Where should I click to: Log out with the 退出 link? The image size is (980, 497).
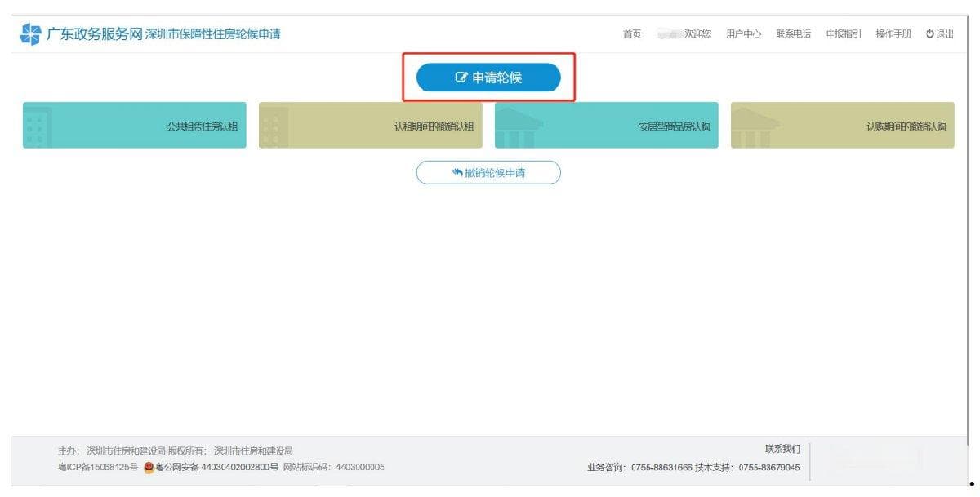point(939,34)
